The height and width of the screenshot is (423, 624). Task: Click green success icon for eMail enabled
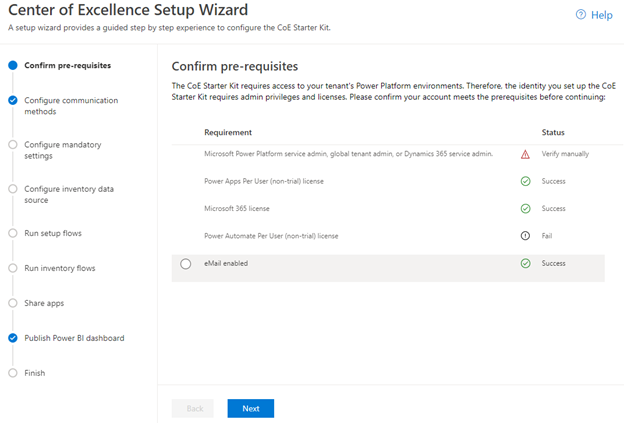525,263
